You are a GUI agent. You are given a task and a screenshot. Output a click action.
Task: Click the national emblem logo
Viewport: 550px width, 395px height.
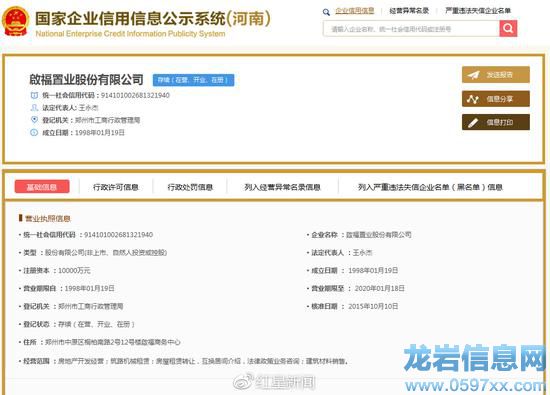pyautogui.click(x=15, y=21)
